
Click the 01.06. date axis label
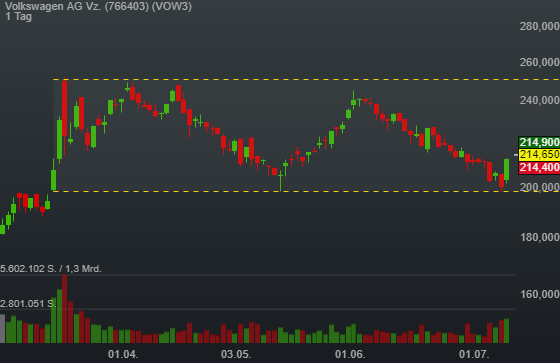click(x=350, y=354)
